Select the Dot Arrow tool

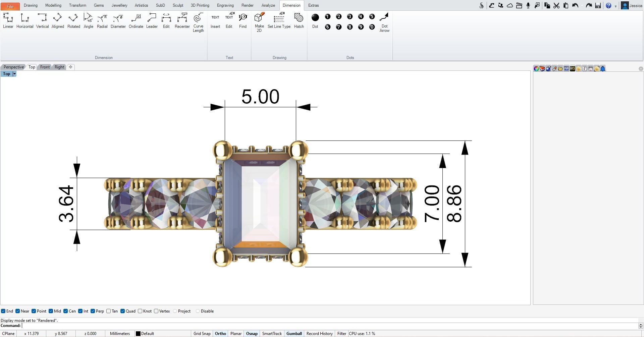point(384,23)
